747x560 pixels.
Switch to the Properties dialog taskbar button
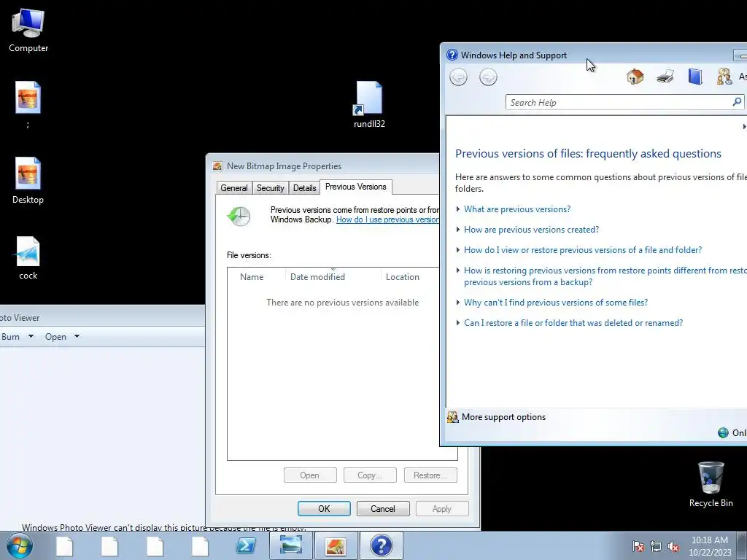336,545
